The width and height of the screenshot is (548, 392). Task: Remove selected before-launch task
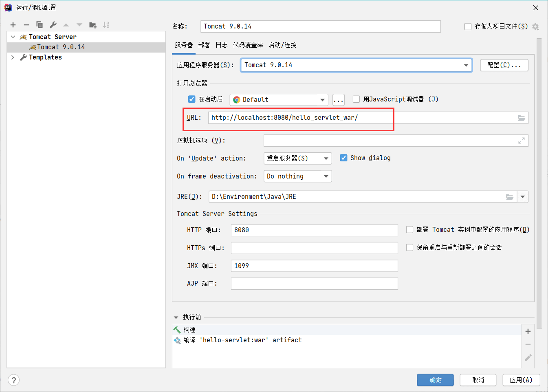pos(528,344)
